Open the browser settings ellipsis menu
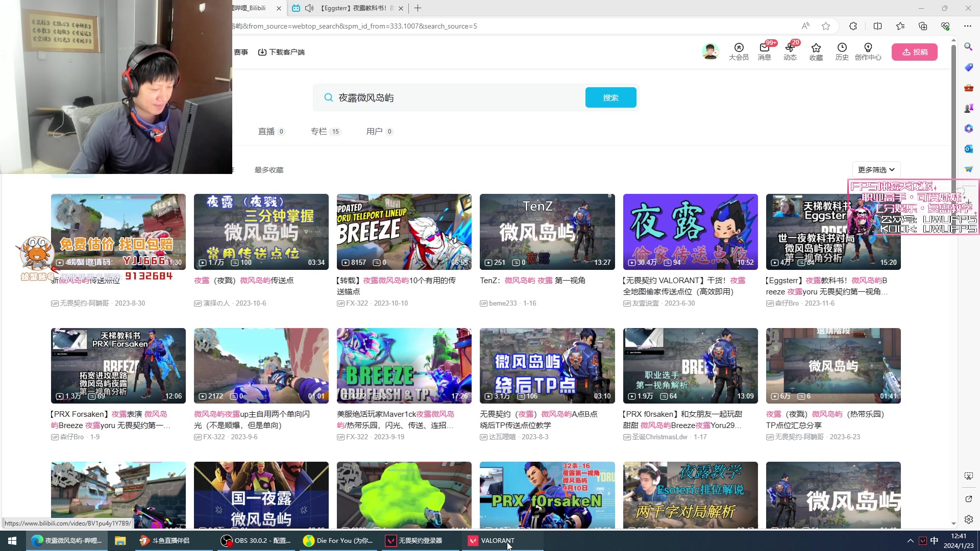This screenshot has height=551, width=980. (x=968, y=26)
